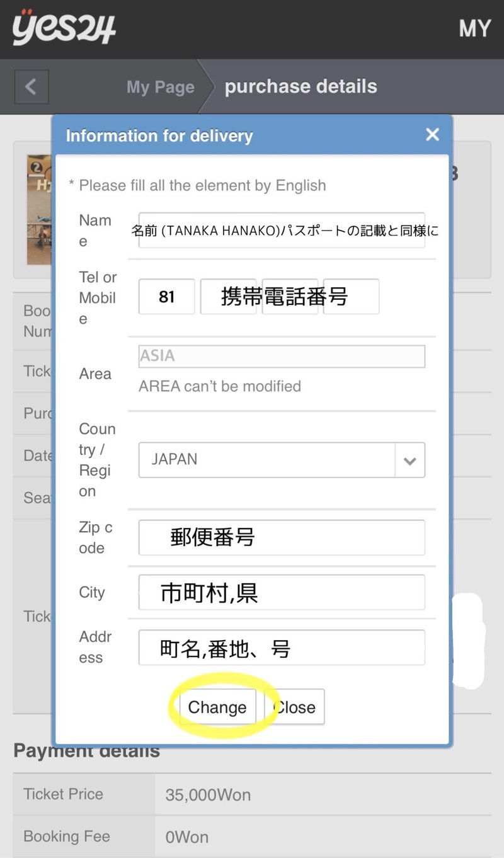Go to My Page breadcrumb

[160, 87]
